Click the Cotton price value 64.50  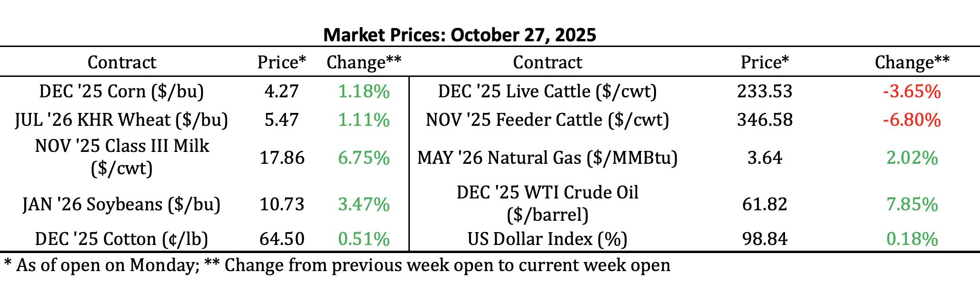coord(282,238)
